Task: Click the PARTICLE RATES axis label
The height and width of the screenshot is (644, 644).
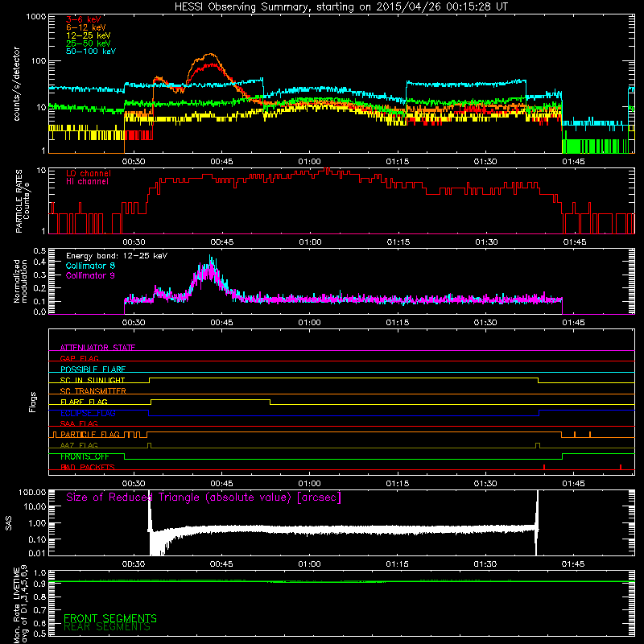Action: click(x=23, y=201)
